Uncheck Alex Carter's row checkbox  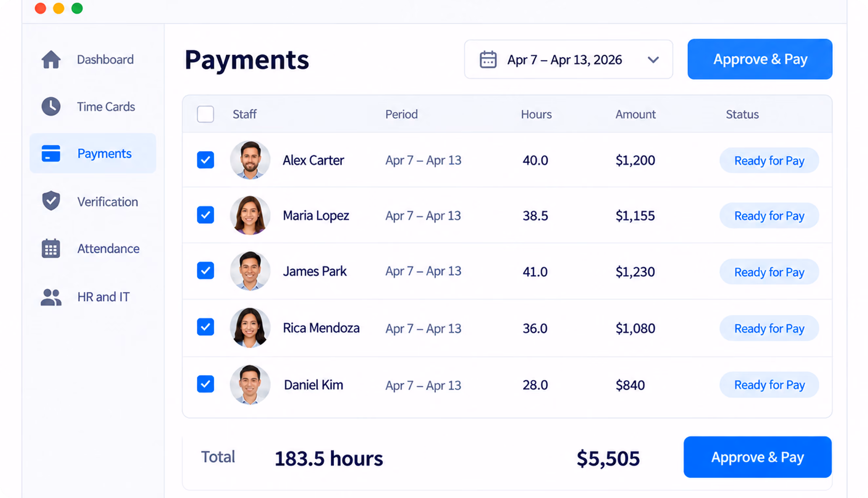(206, 160)
